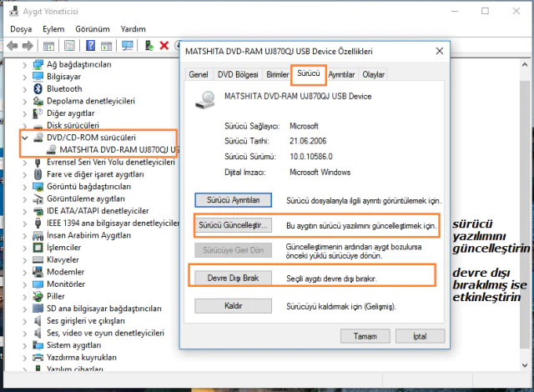The image size is (534, 392).
Task: Expand Ses, video ve oyun denetleyicileri node
Action: [x=24, y=333]
